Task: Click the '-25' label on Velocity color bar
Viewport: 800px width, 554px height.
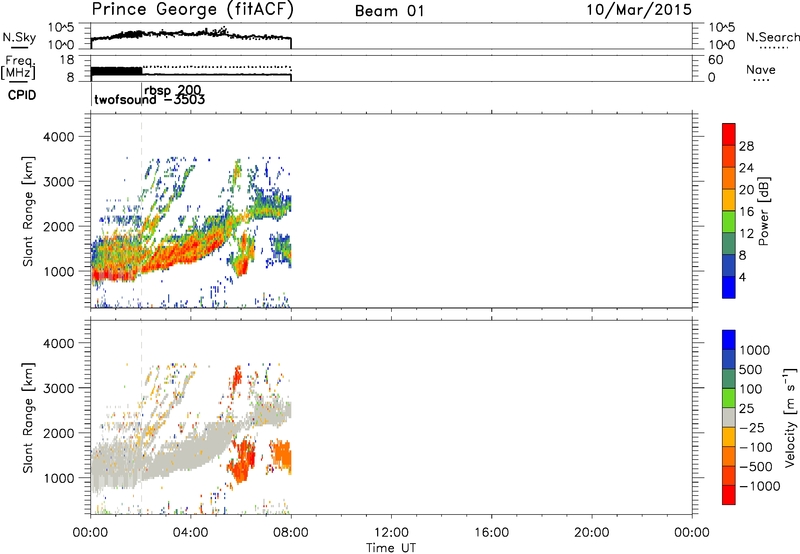Action: point(752,427)
